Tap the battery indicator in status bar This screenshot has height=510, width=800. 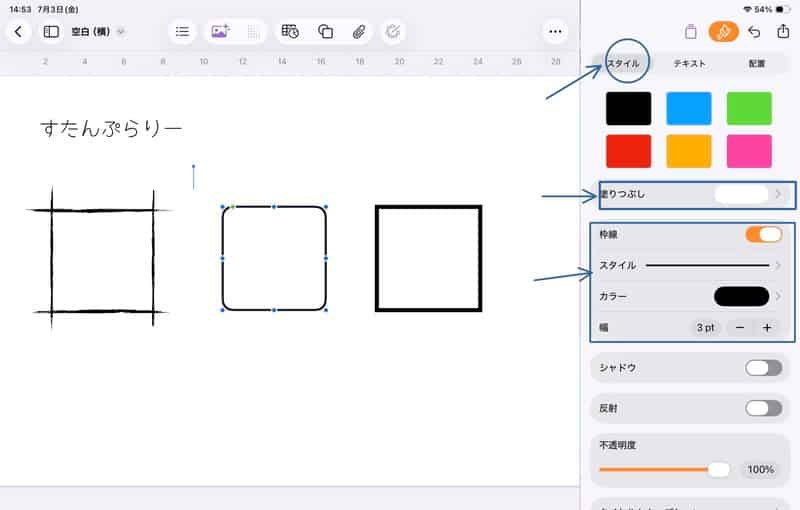(x=783, y=9)
